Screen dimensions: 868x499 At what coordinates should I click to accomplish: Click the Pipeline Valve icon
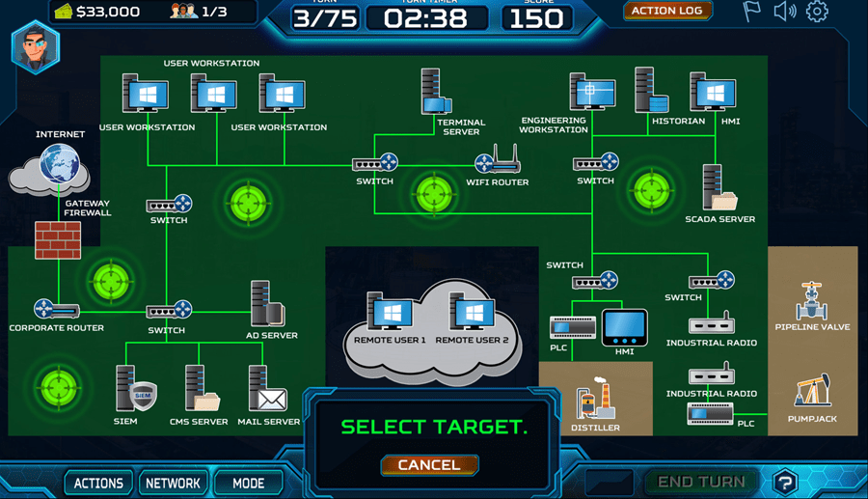click(812, 301)
